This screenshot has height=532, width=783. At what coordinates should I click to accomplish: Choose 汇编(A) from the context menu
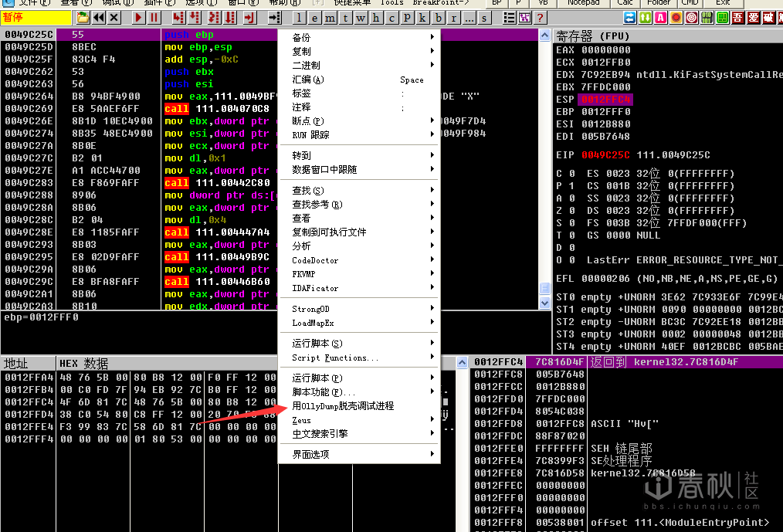[x=359, y=80]
